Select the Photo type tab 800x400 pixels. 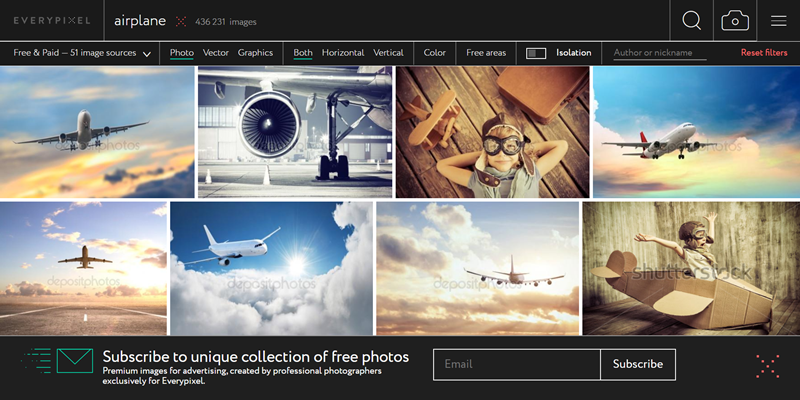point(182,53)
